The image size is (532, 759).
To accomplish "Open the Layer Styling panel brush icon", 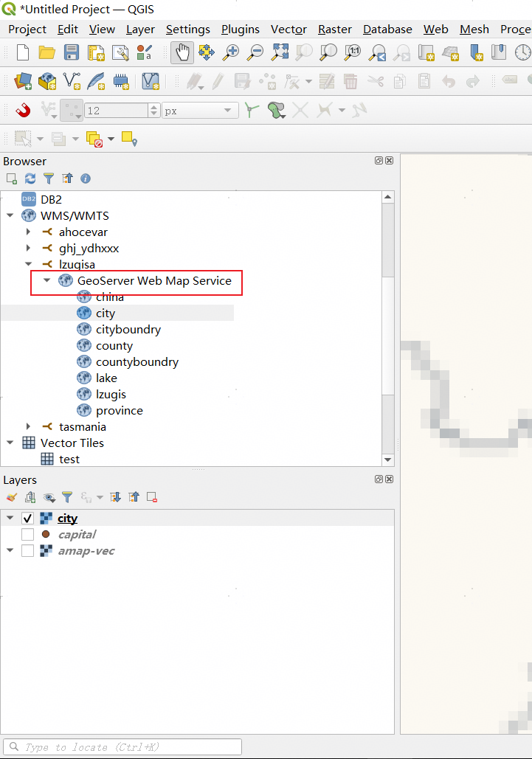I will click(11, 497).
